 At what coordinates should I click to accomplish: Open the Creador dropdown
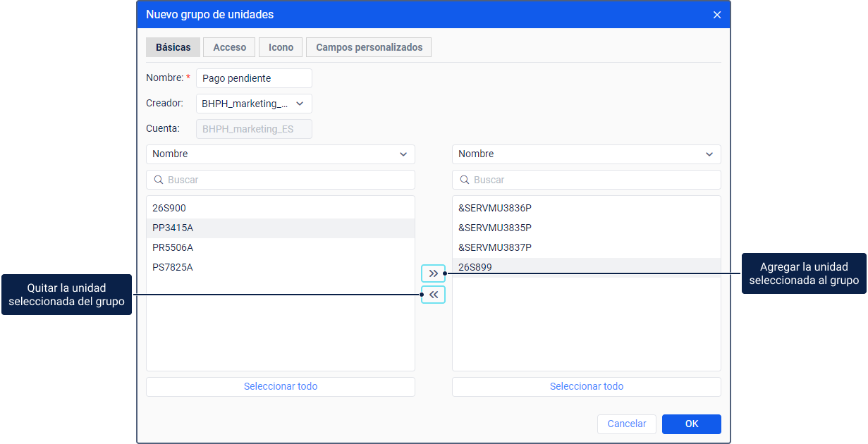point(254,104)
